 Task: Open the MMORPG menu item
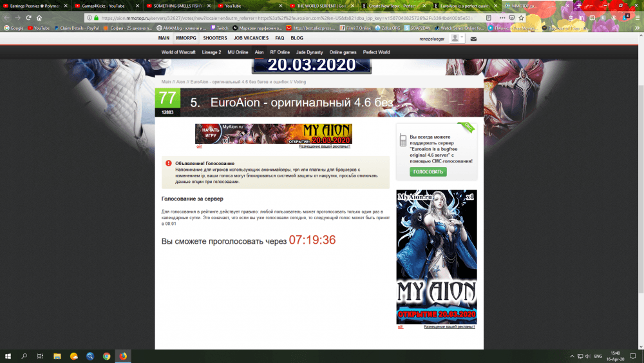(x=185, y=39)
